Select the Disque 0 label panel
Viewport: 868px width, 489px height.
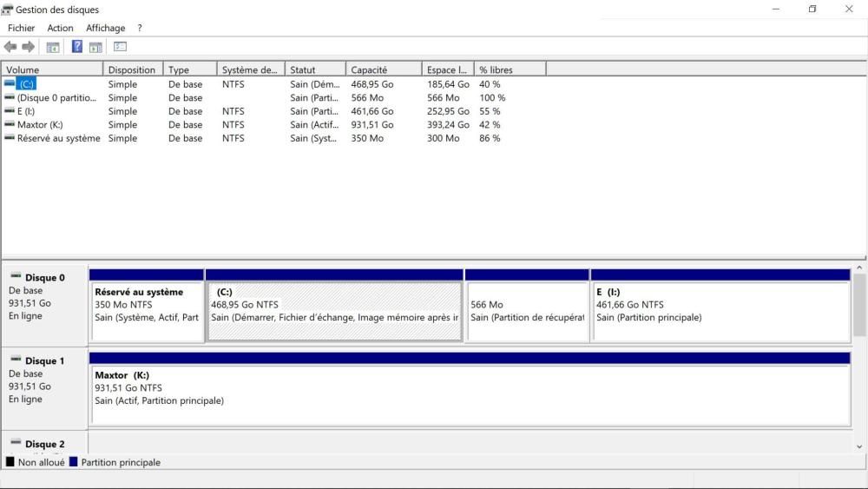(x=45, y=306)
